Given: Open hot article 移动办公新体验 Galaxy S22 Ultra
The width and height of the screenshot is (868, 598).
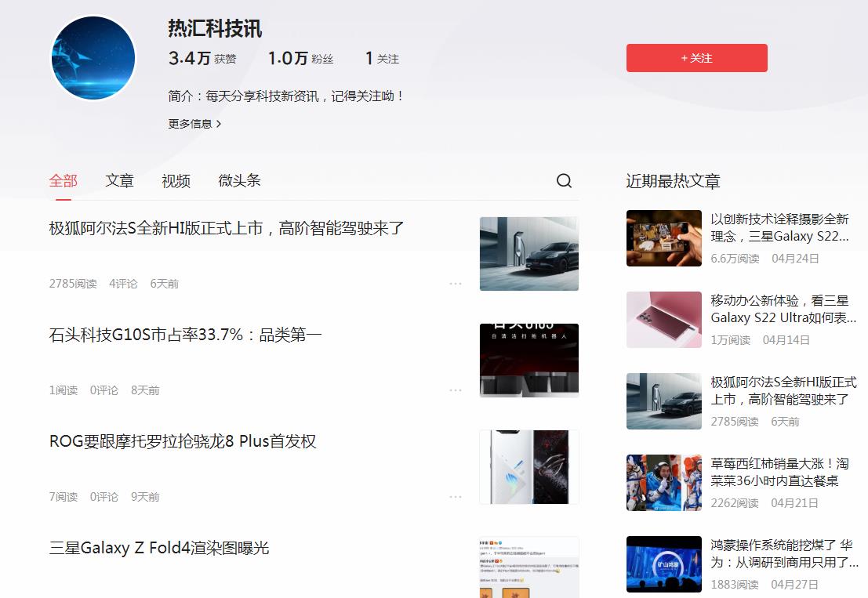Looking at the screenshot, I should point(783,310).
